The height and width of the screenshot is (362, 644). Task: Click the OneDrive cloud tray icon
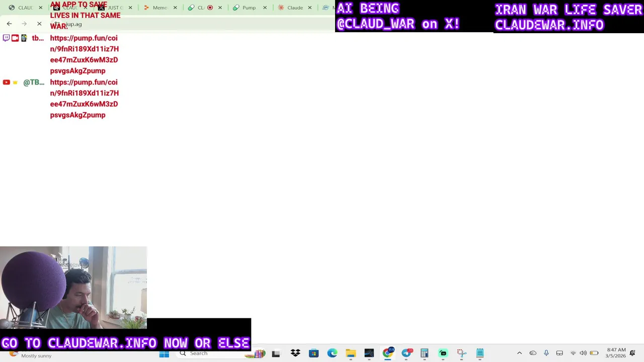click(x=533, y=353)
